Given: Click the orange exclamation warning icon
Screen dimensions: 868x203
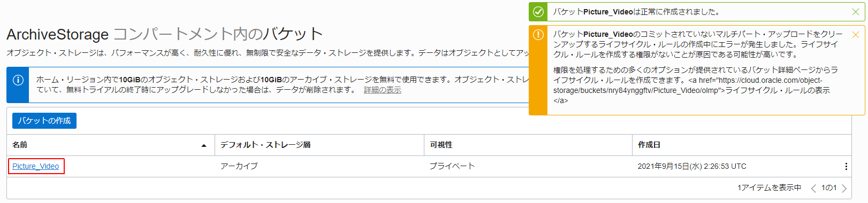Looking at the screenshot, I should click(x=538, y=35).
